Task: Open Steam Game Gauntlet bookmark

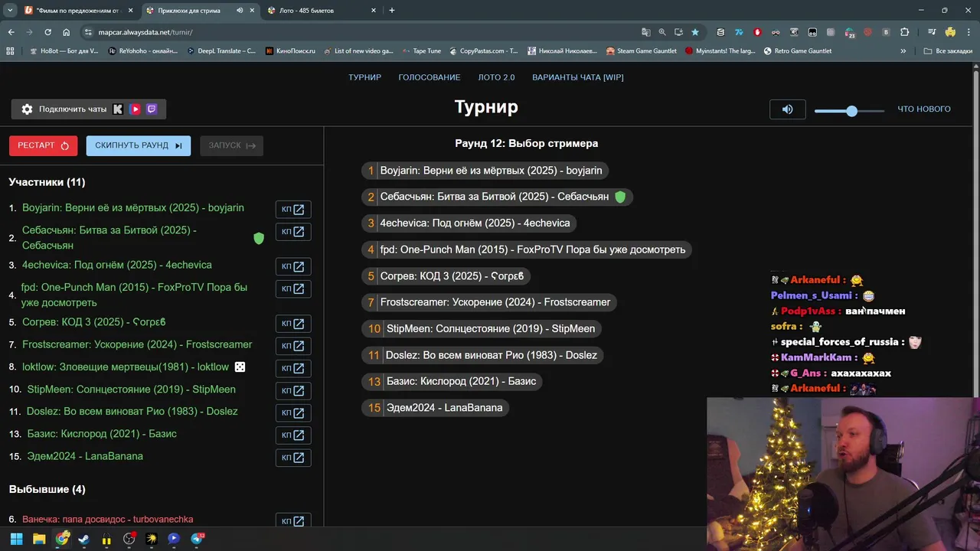Action: pyautogui.click(x=642, y=51)
